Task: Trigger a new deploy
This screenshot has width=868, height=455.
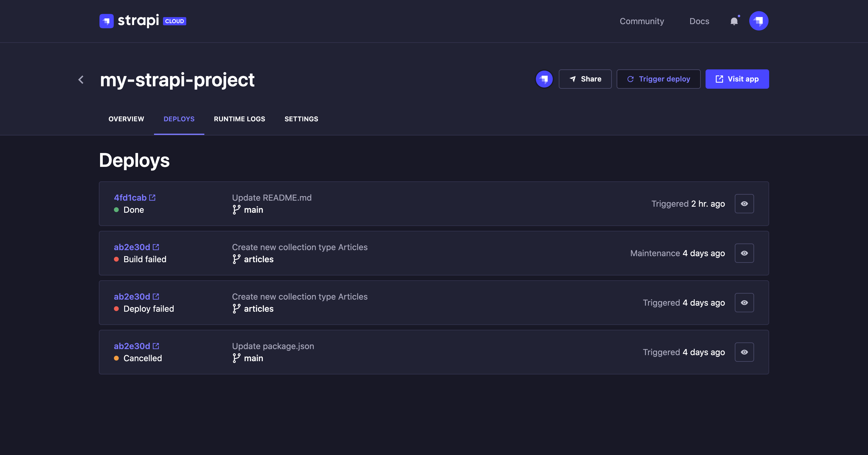Action: point(659,79)
